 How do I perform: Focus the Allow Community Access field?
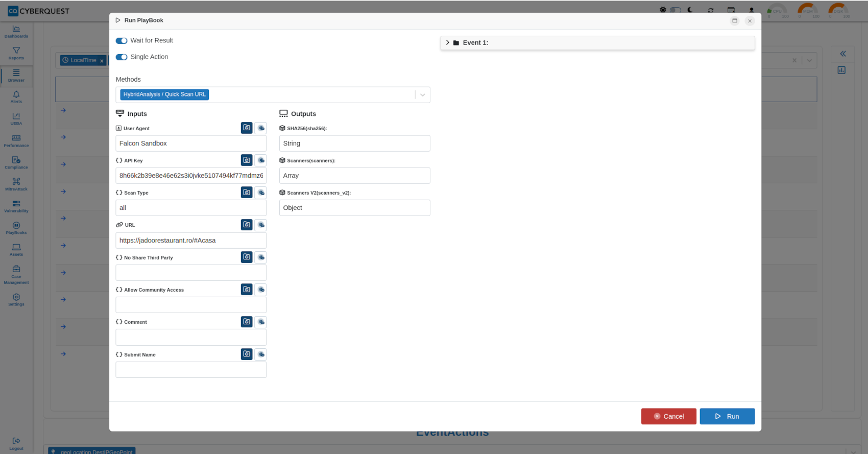(191, 305)
